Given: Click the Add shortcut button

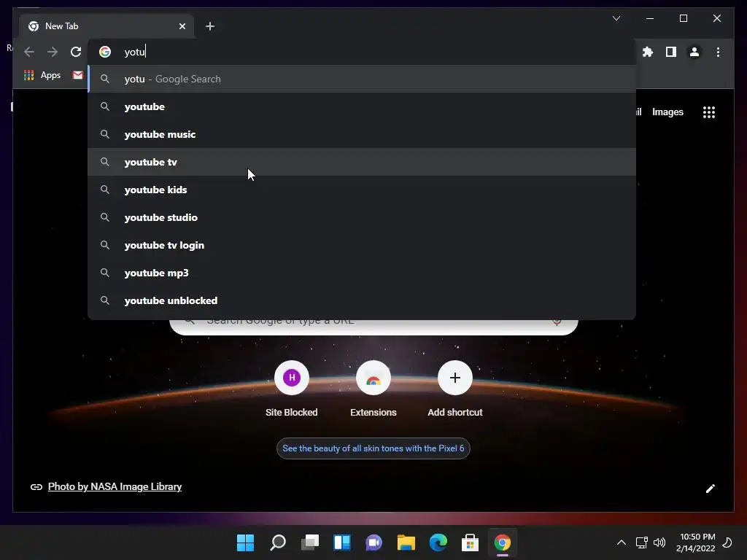Looking at the screenshot, I should pos(455,389).
